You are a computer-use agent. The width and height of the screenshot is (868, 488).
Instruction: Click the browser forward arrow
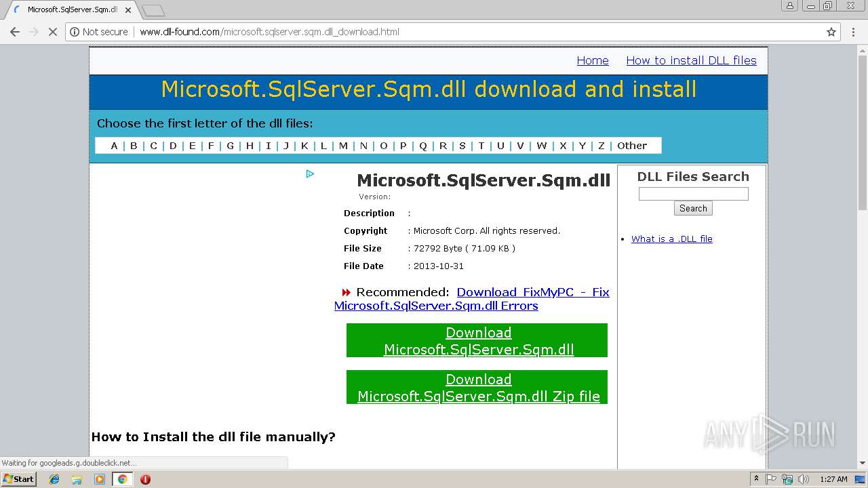34,32
